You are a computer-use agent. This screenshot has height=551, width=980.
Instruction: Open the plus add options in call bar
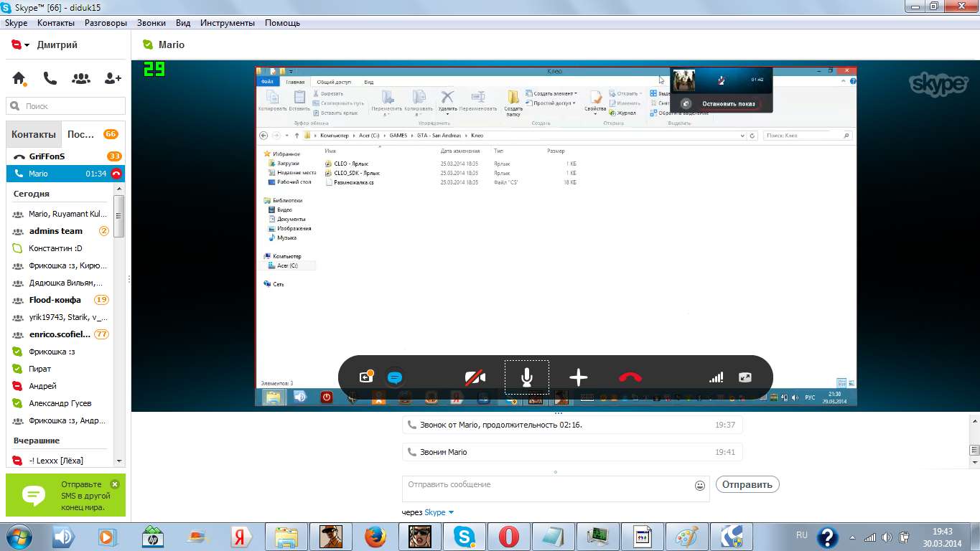coord(579,377)
